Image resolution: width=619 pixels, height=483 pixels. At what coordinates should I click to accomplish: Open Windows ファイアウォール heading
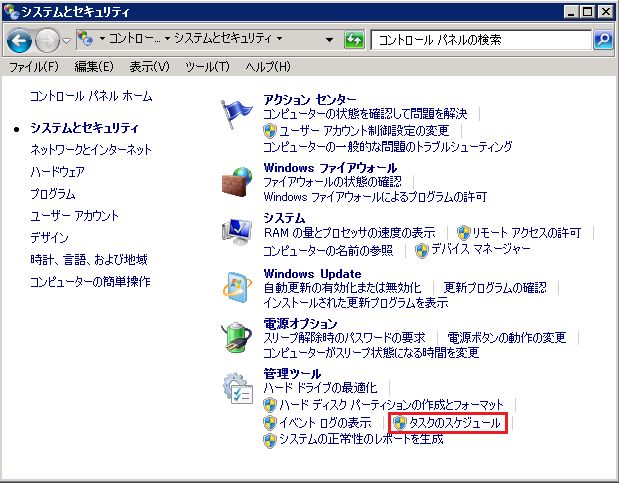(330, 168)
